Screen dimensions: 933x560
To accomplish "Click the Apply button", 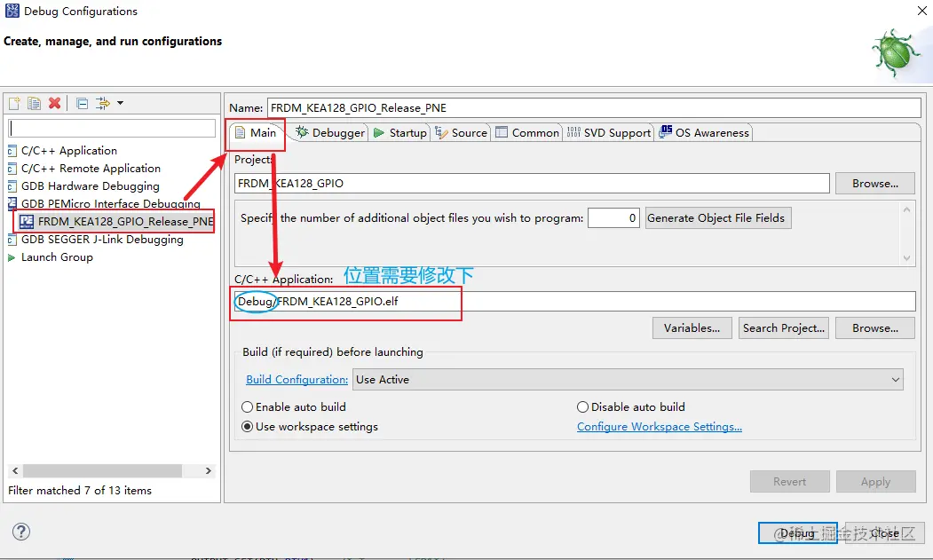I will pos(875,481).
